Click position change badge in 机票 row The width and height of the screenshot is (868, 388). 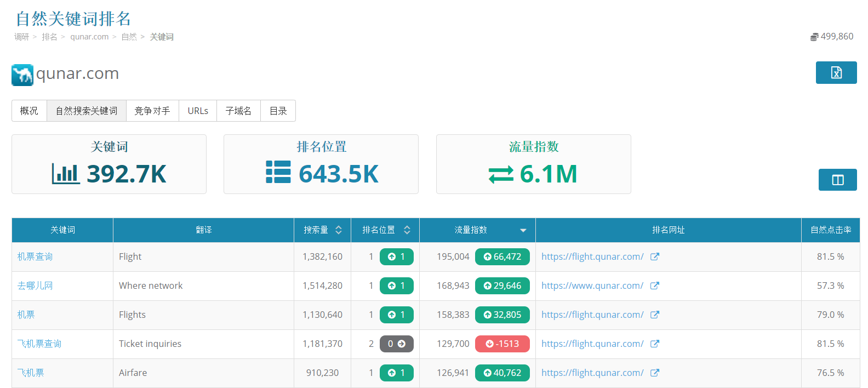click(x=397, y=315)
